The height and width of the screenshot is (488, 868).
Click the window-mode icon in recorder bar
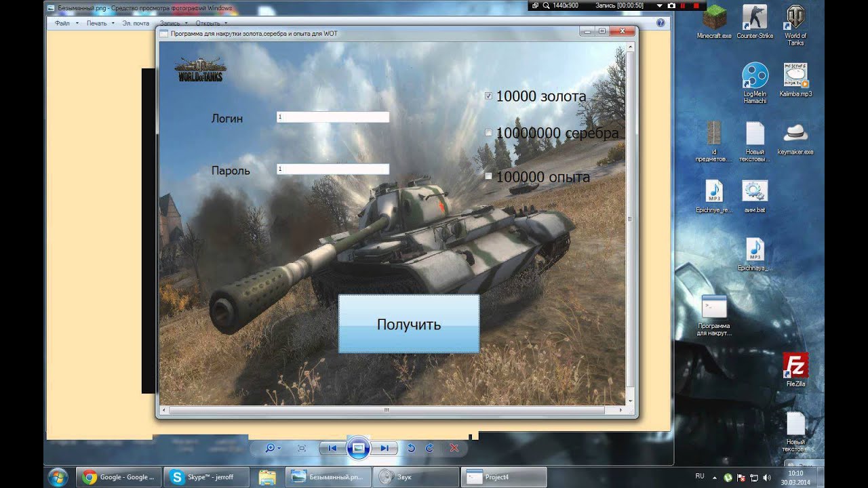[535, 5]
